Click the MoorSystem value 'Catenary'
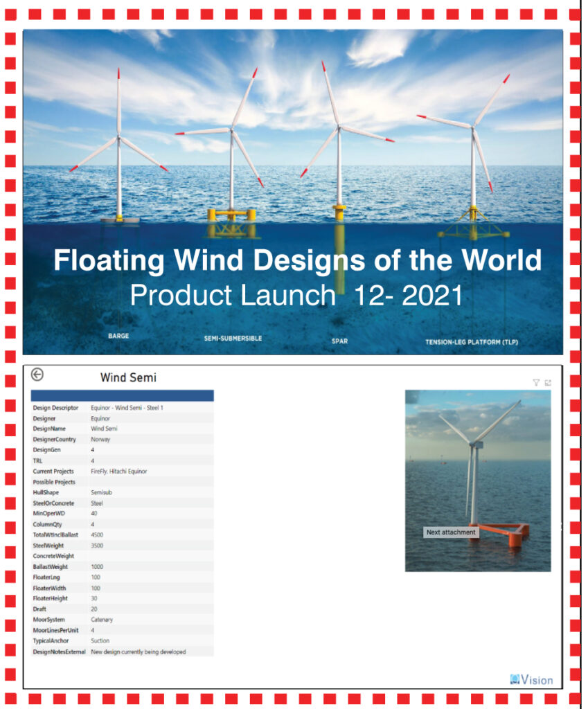588x709 pixels. point(102,620)
